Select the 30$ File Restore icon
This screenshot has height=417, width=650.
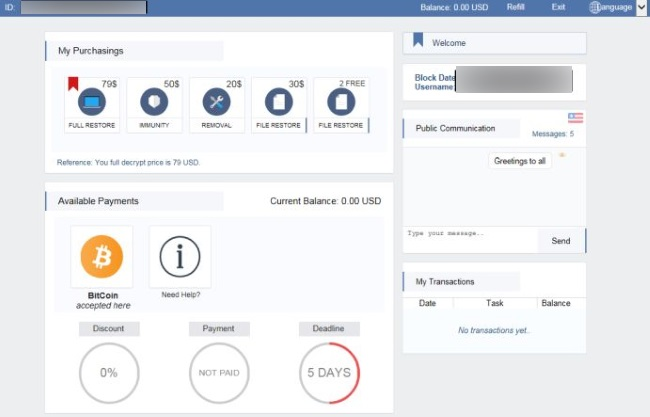coord(279,102)
